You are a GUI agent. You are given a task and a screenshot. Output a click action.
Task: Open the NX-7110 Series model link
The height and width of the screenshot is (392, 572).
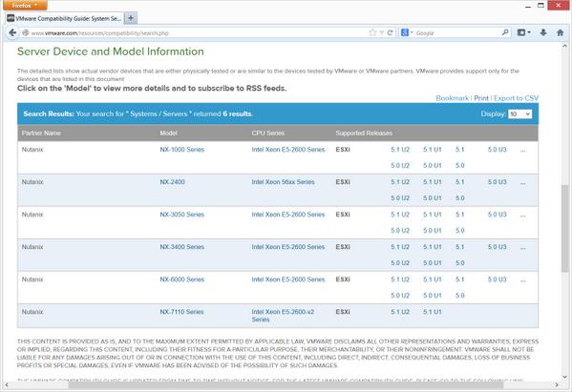pos(181,312)
